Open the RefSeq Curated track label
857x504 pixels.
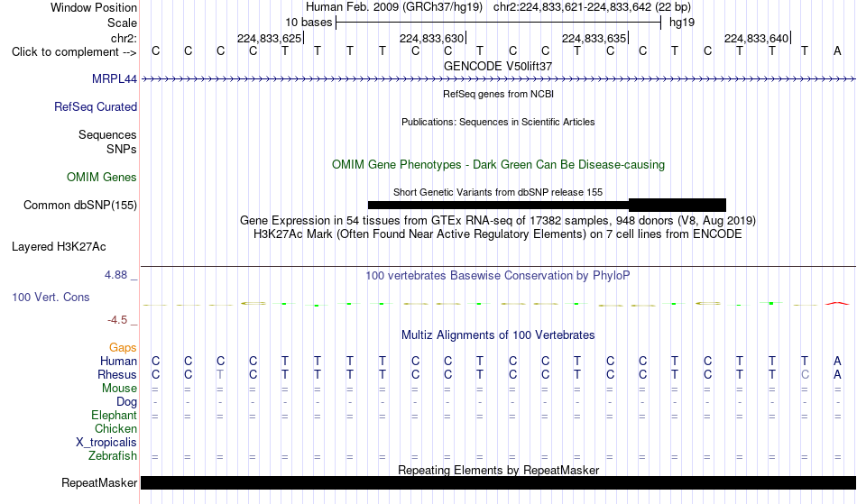tap(96, 107)
